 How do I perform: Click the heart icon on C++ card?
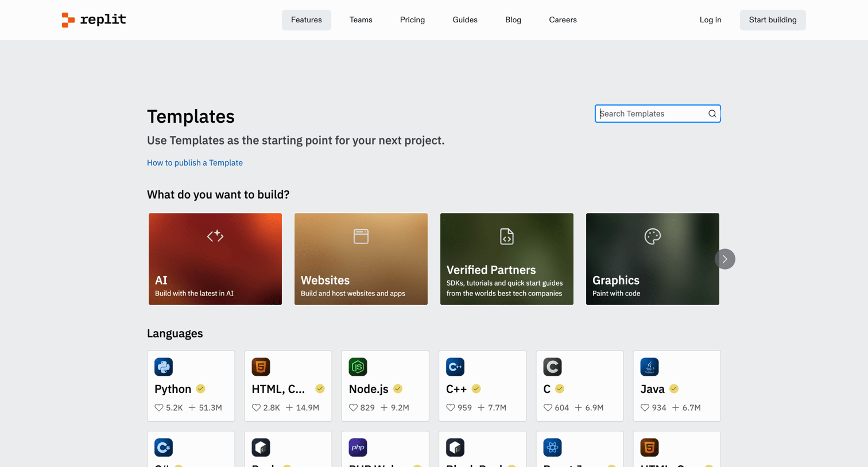click(x=451, y=407)
